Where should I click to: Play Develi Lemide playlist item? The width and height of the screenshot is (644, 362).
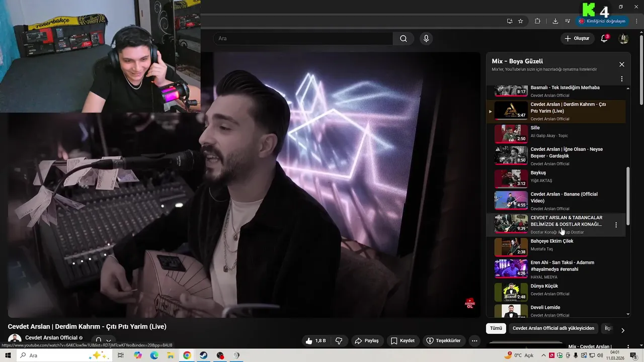[x=556, y=311]
